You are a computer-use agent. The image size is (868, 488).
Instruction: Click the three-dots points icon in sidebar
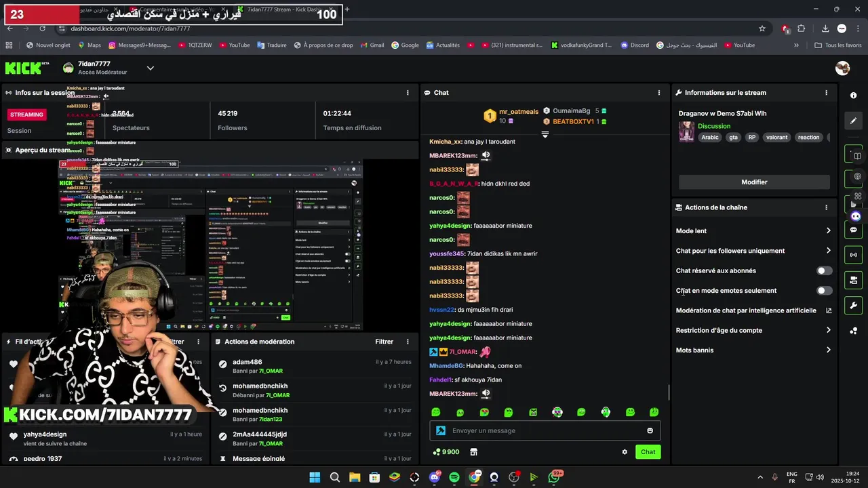tap(854, 331)
